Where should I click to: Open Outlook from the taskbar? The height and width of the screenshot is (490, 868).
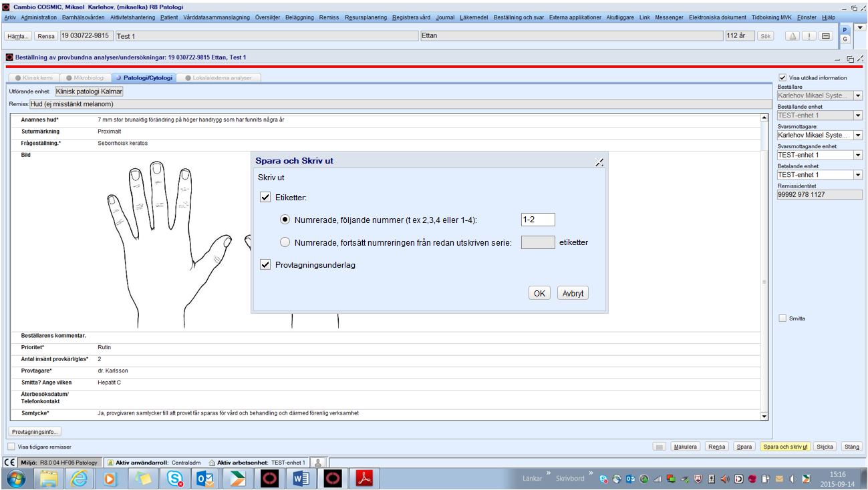(204, 478)
